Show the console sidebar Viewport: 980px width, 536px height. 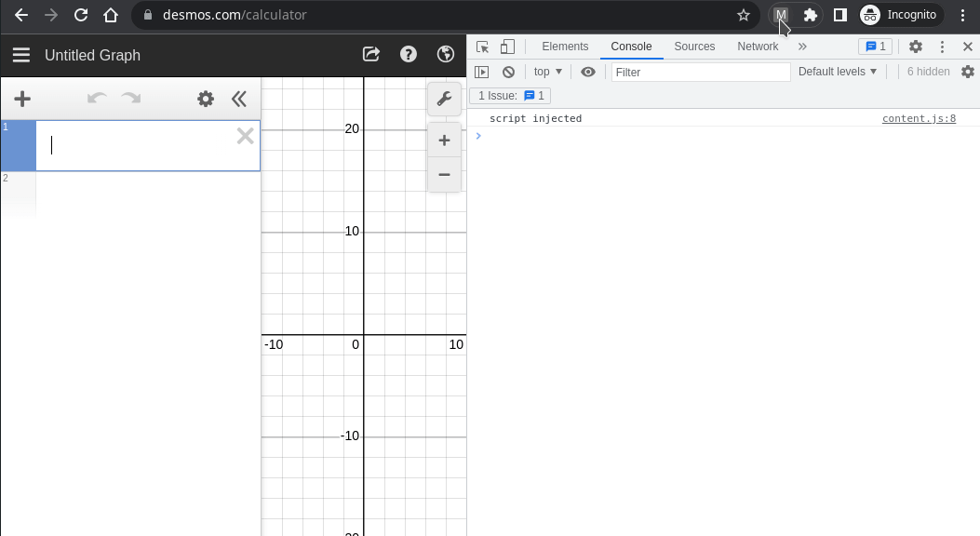pos(482,72)
